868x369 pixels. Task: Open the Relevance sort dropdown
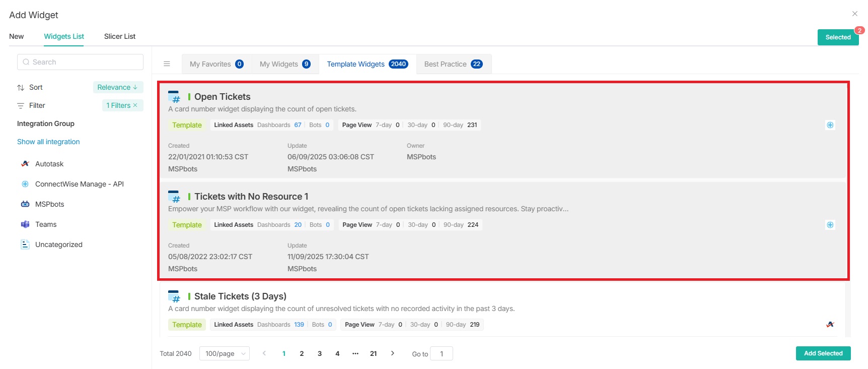118,87
